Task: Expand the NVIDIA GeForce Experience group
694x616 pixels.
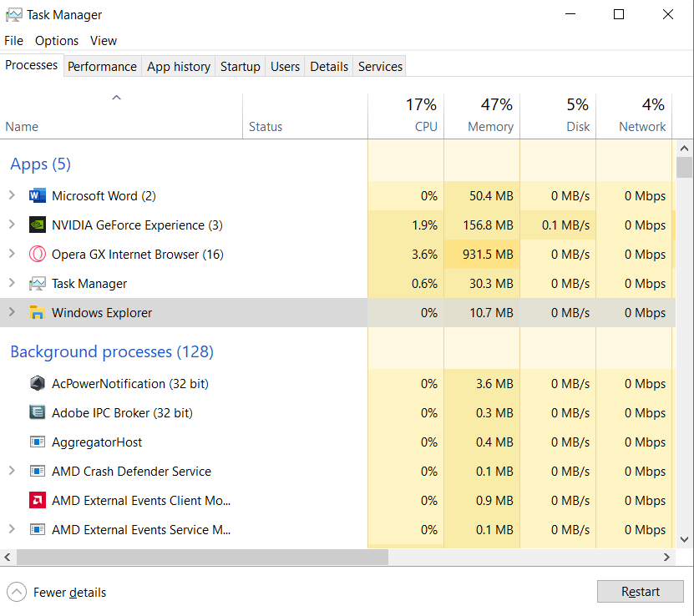Action: 12,225
